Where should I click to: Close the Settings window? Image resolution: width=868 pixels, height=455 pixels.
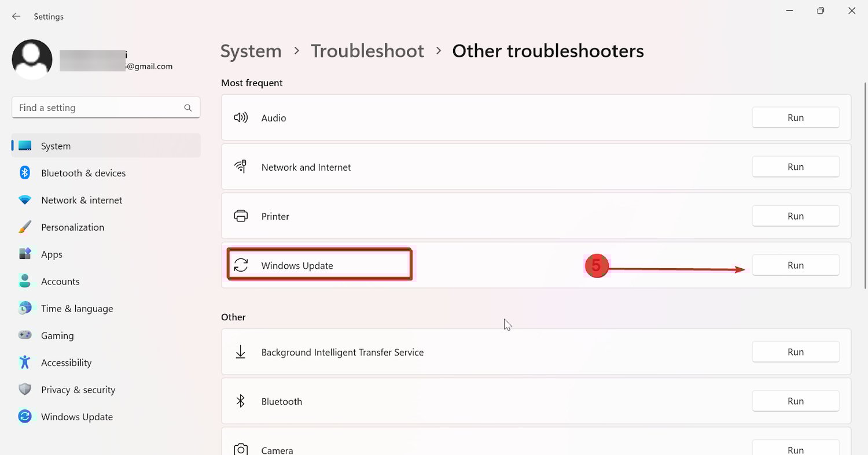tap(852, 10)
